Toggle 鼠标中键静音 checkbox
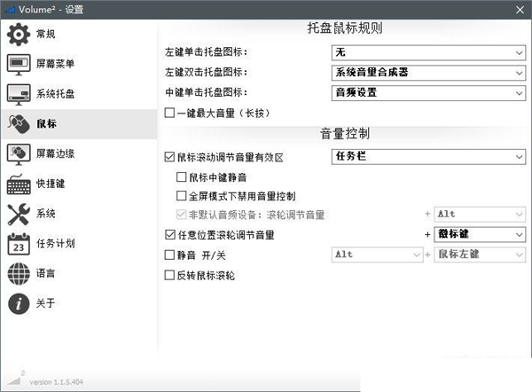This screenshot has height=392, width=532. coord(182,176)
